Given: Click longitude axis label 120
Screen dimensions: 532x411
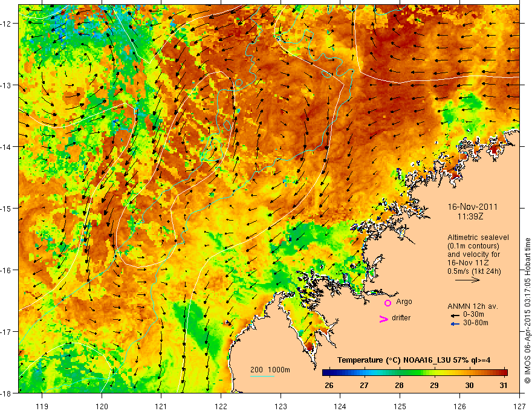Looking at the screenshot, I should pos(102,406).
